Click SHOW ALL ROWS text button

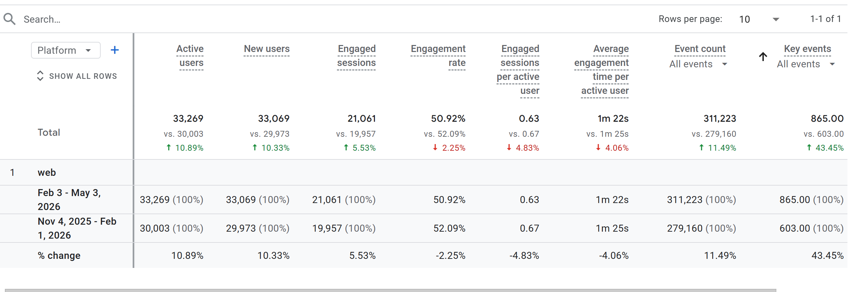point(83,76)
